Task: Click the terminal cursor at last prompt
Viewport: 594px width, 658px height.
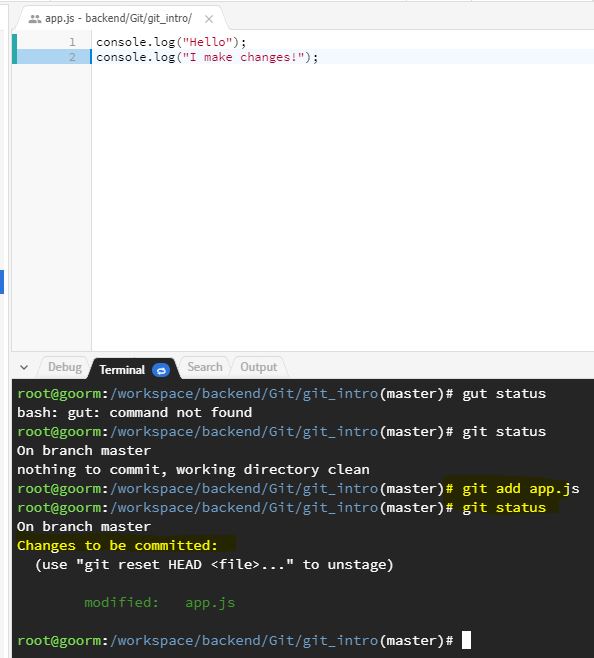Action: (466, 640)
